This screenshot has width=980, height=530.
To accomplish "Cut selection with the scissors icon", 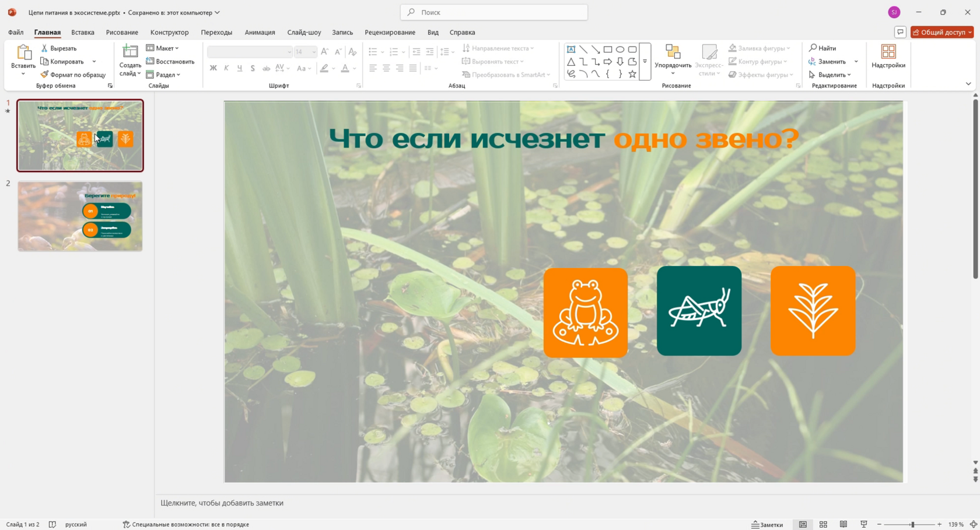I will click(x=44, y=48).
